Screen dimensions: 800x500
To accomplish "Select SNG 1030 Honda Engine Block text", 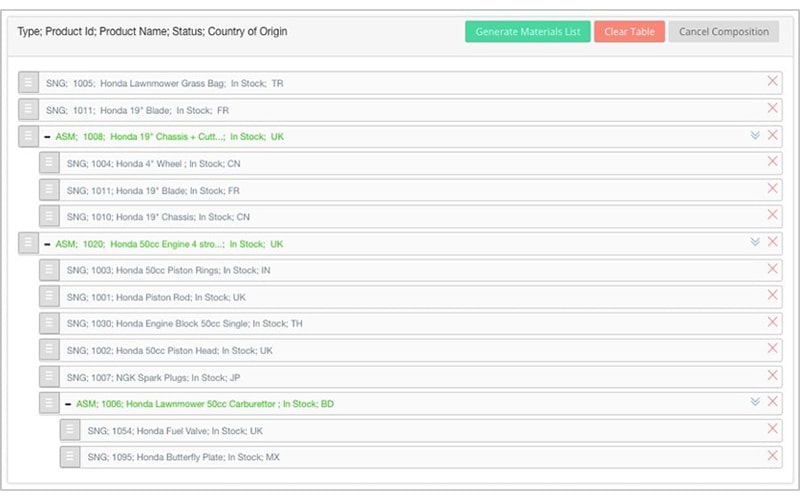I will pyautogui.click(x=184, y=323).
